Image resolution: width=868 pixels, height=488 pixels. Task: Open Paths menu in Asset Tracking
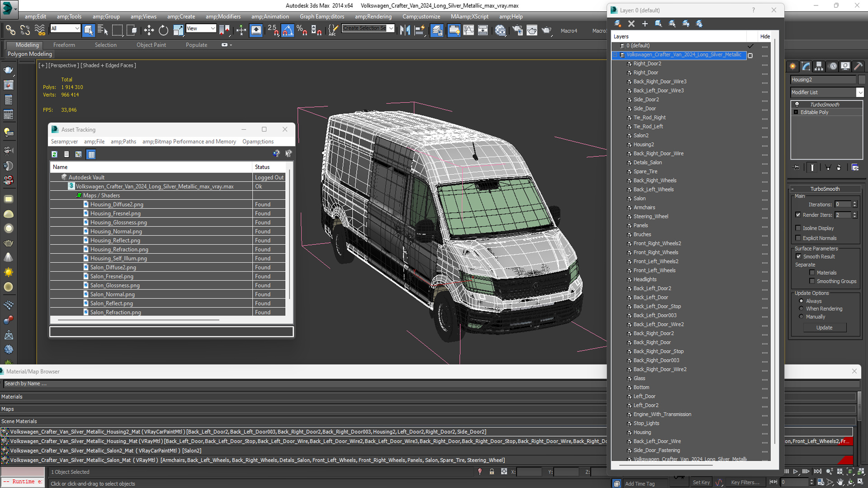[123, 141]
